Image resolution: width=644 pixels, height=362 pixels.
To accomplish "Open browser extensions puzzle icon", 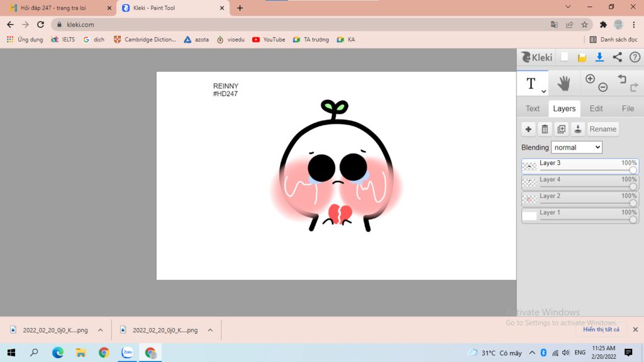I will coord(603,25).
